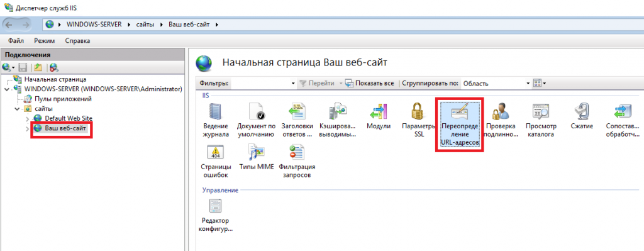This screenshot has width=644, height=251.
Task: Select Пулы приложений in tree
Action: coord(63,99)
